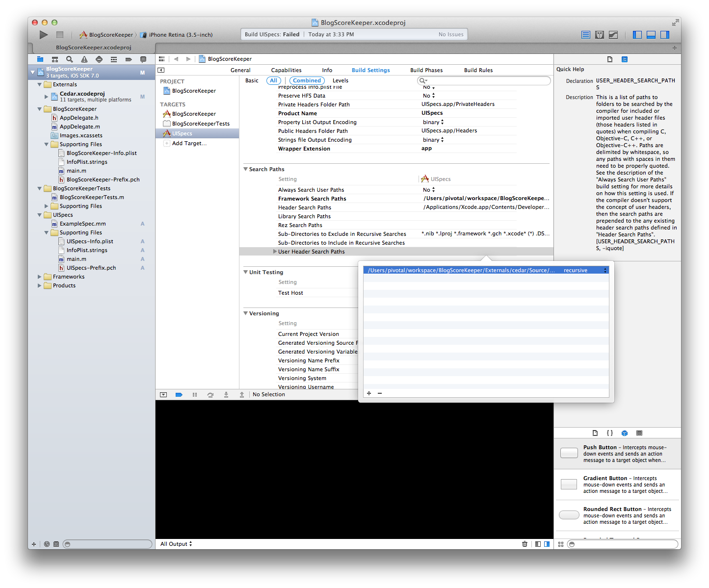Select the Combined settings view
This screenshot has width=709, height=588.
pos(307,80)
